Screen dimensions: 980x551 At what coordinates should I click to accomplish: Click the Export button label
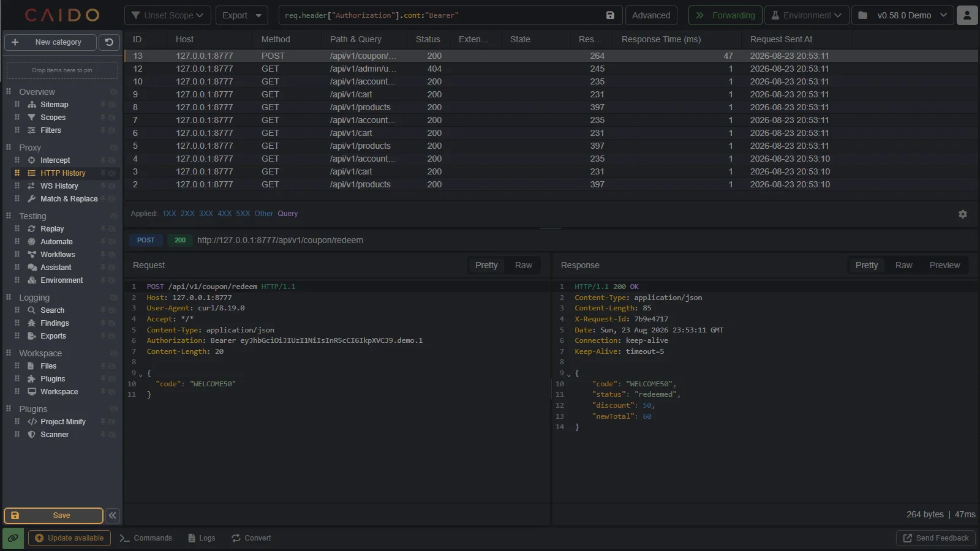(x=235, y=15)
